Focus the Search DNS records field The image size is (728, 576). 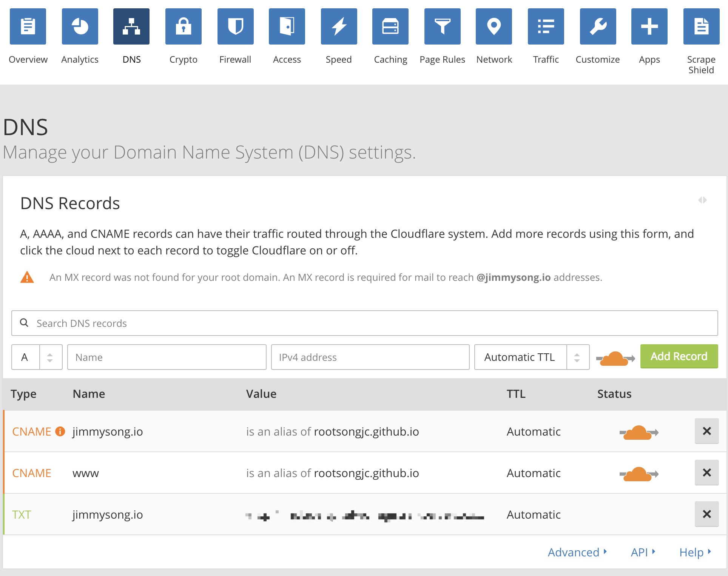pyautogui.click(x=365, y=323)
